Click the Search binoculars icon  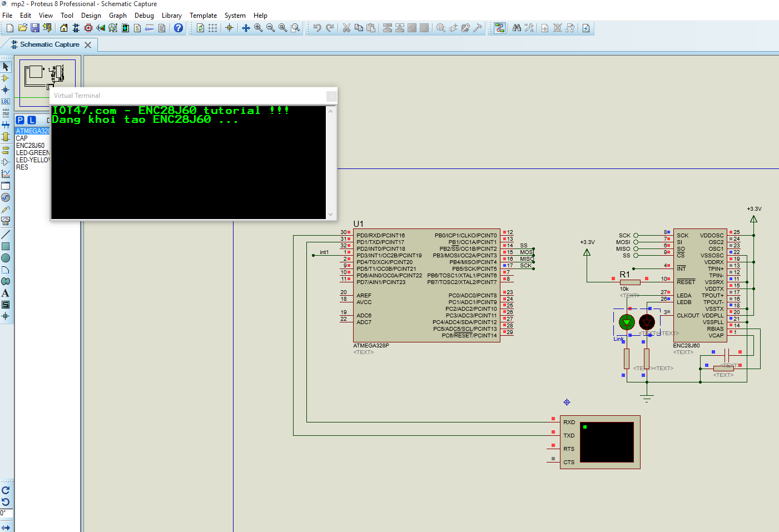517,28
